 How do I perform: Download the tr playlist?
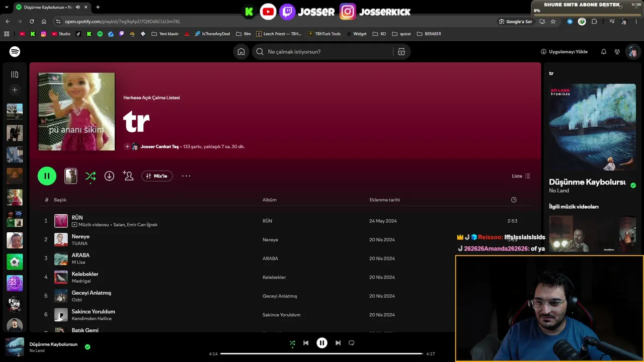pyautogui.click(x=109, y=176)
